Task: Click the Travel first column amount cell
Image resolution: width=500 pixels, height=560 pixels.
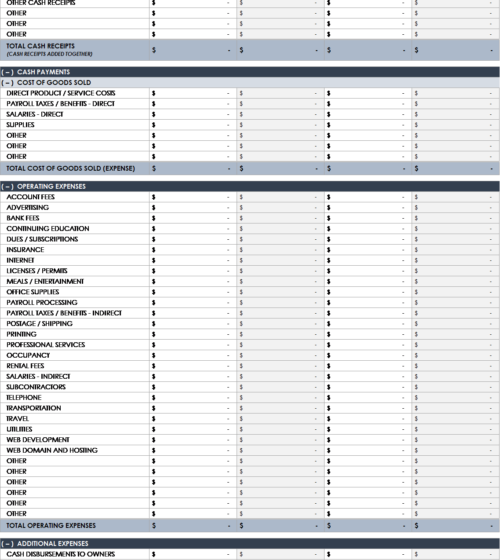Action: coord(193,419)
